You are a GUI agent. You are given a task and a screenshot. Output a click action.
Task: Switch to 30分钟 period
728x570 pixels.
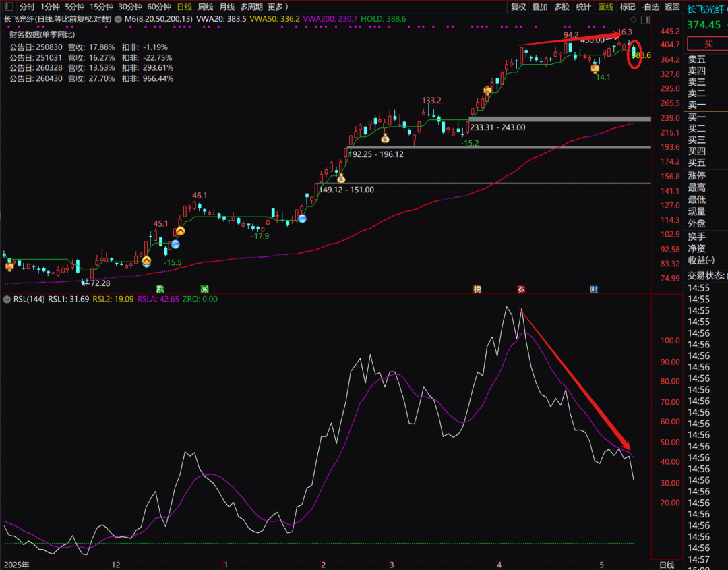point(130,7)
